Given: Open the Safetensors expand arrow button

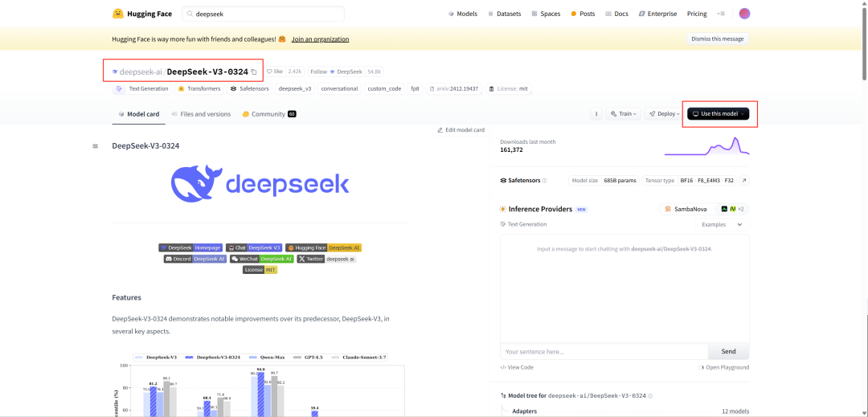Looking at the screenshot, I should (x=744, y=181).
